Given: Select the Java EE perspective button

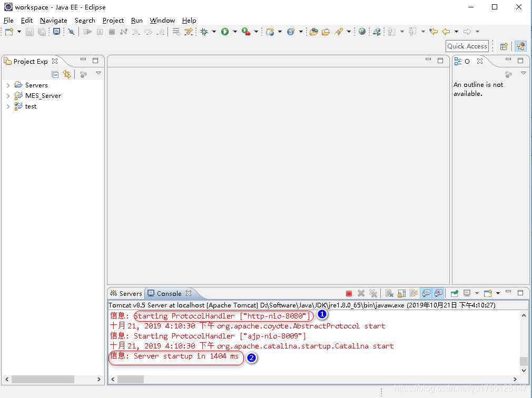Looking at the screenshot, I should [520, 46].
